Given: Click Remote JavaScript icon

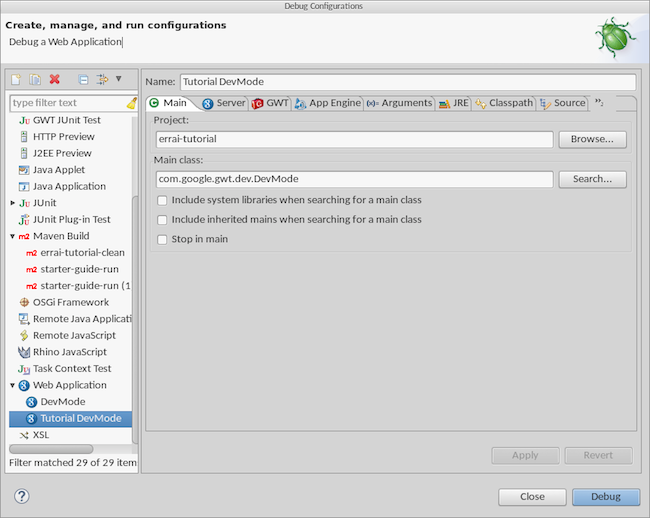Looking at the screenshot, I should click(x=24, y=336).
